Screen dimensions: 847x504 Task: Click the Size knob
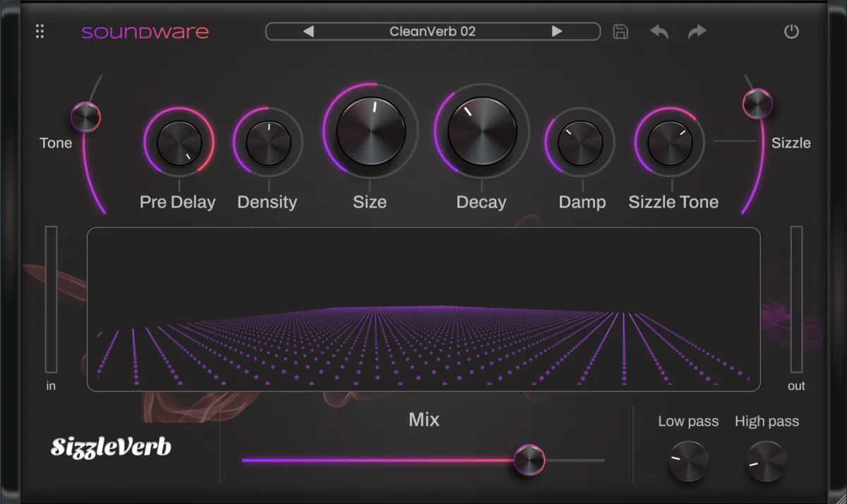tap(371, 131)
